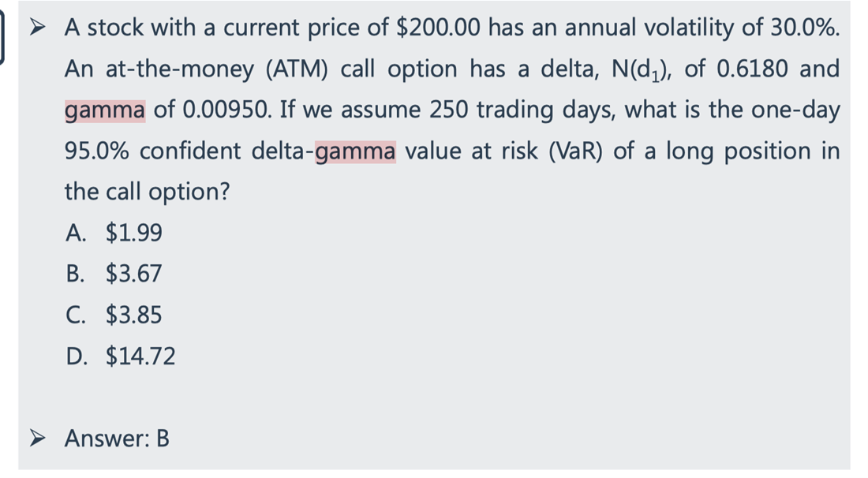
Task: Click the arrow bullet beside Answer: B
Action: tap(38, 439)
